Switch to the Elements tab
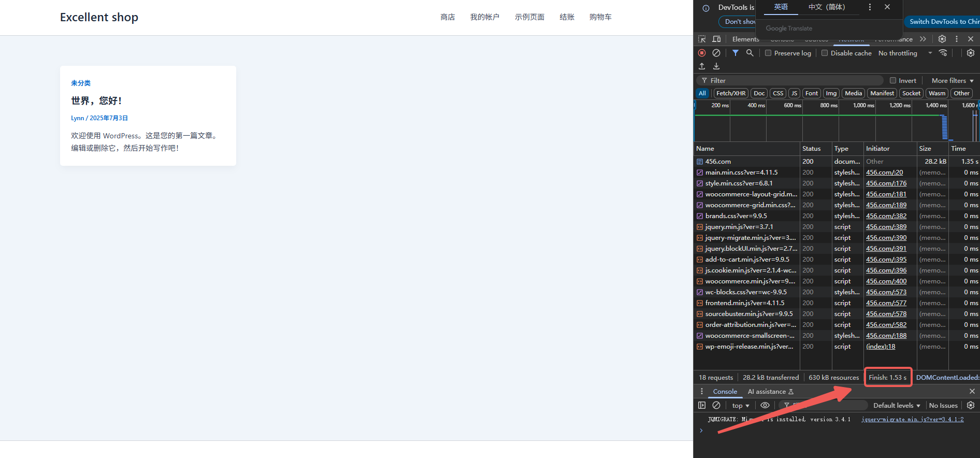The width and height of the screenshot is (980, 458). coord(745,39)
